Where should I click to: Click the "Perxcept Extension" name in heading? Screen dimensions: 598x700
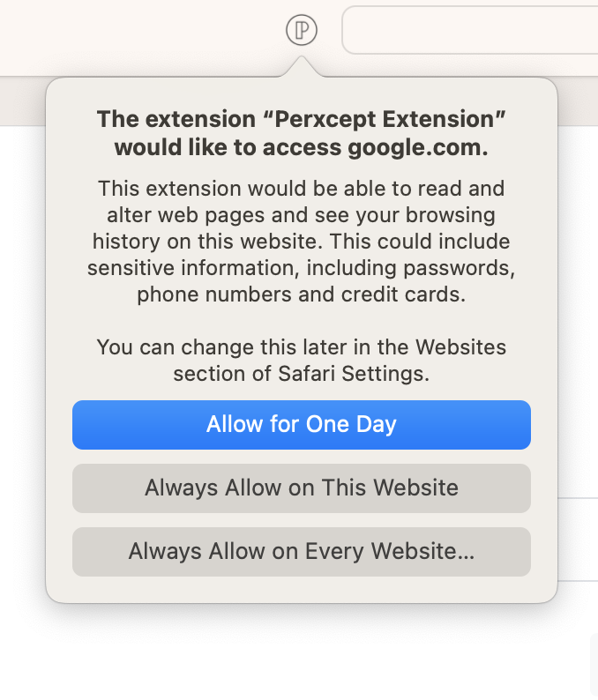coord(390,119)
